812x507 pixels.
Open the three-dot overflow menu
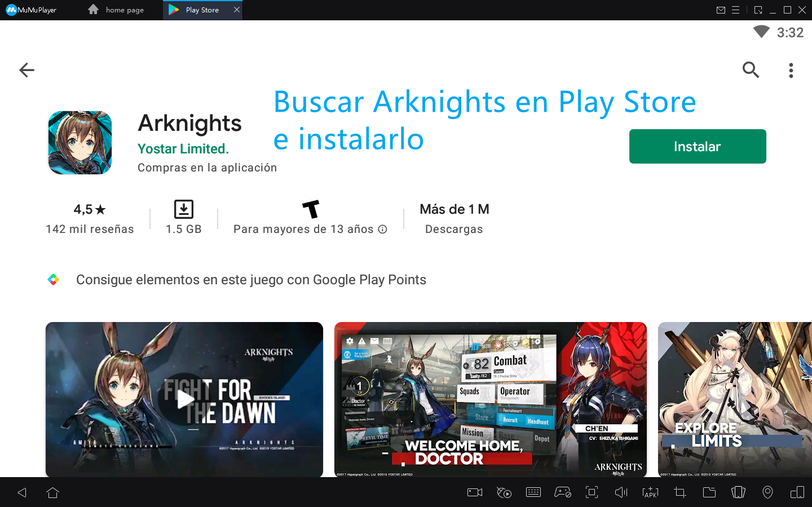click(x=791, y=70)
